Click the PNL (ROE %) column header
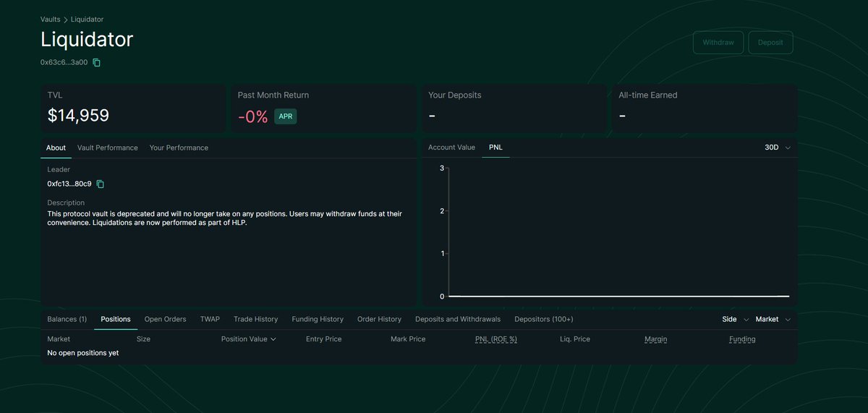The height and width of the screenshot is (413, 868). [496, 339]
